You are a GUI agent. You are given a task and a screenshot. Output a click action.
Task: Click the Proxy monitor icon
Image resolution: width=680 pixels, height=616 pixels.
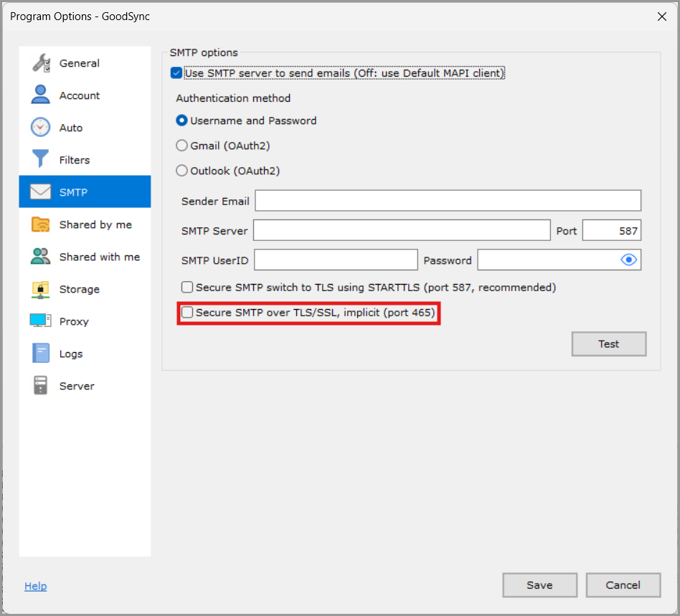(41, 321)
